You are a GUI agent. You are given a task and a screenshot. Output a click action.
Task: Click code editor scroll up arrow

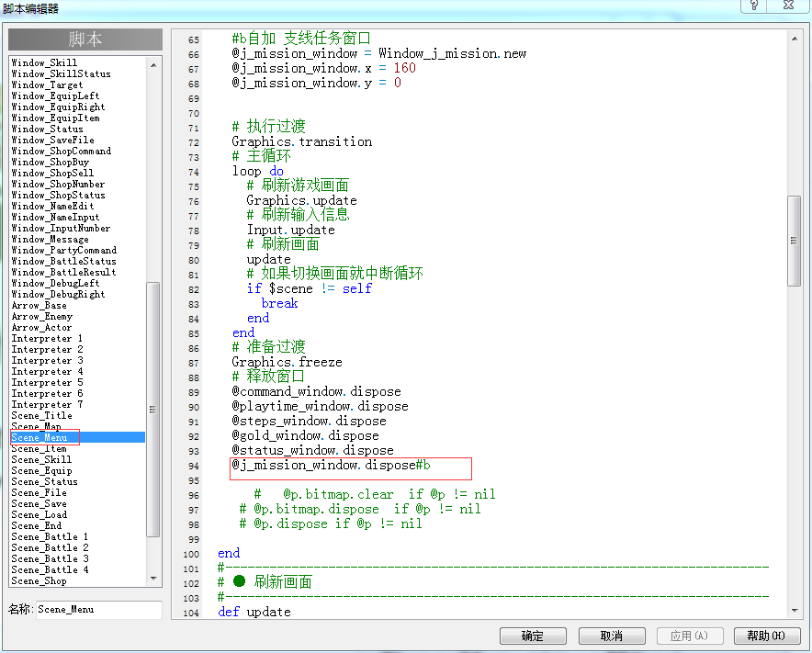pyautogui.click(x=795, y=39)
